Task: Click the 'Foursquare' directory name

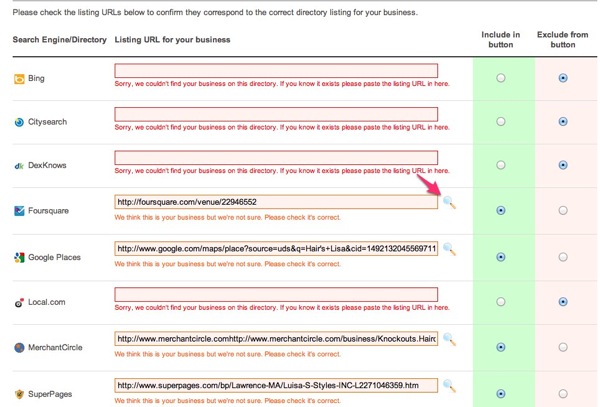Action: pos(48,211)
